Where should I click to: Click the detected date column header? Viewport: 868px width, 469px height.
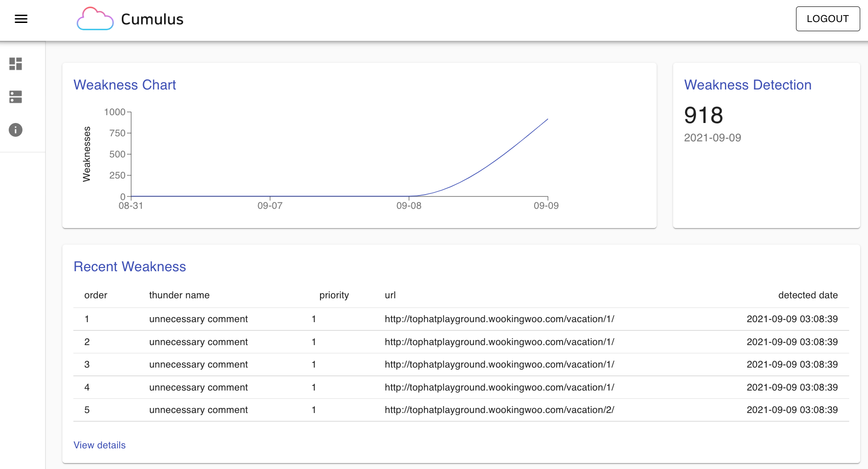pos(808,295)
